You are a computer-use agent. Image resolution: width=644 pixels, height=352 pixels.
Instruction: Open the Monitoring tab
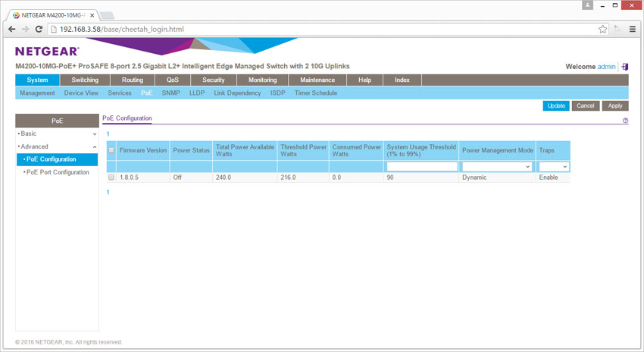point(262,80)
